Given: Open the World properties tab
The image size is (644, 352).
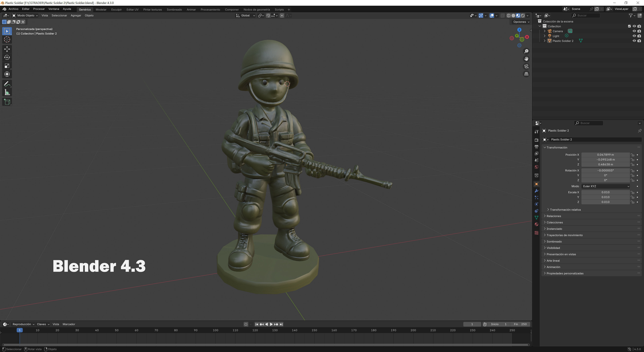Looking at the screenshot, I should click(536, 167).
